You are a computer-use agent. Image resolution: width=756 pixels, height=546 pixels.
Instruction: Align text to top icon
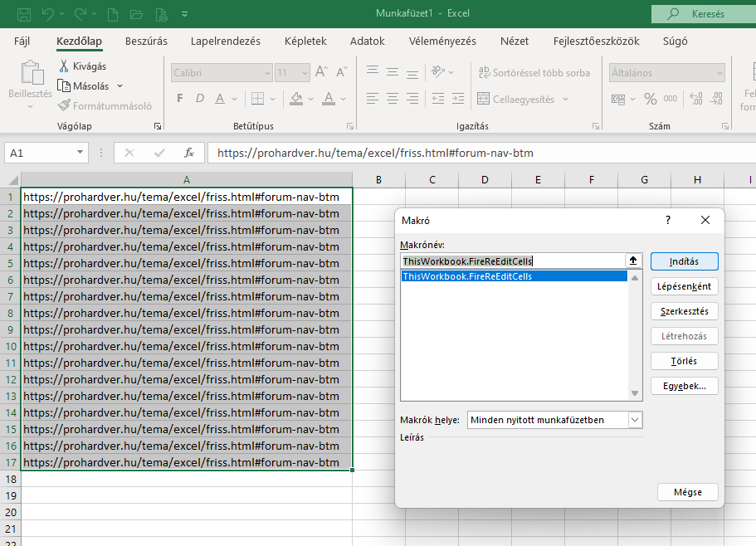[373, 72]
